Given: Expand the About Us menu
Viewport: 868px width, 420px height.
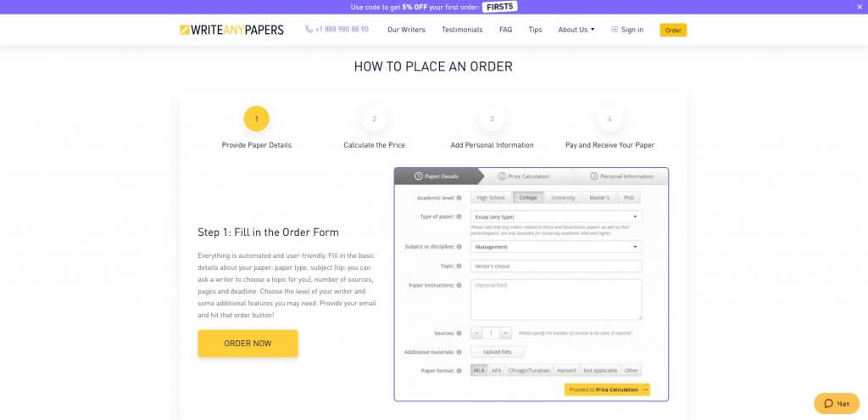Looking at the screenshot, I should [x=576, y=30].
